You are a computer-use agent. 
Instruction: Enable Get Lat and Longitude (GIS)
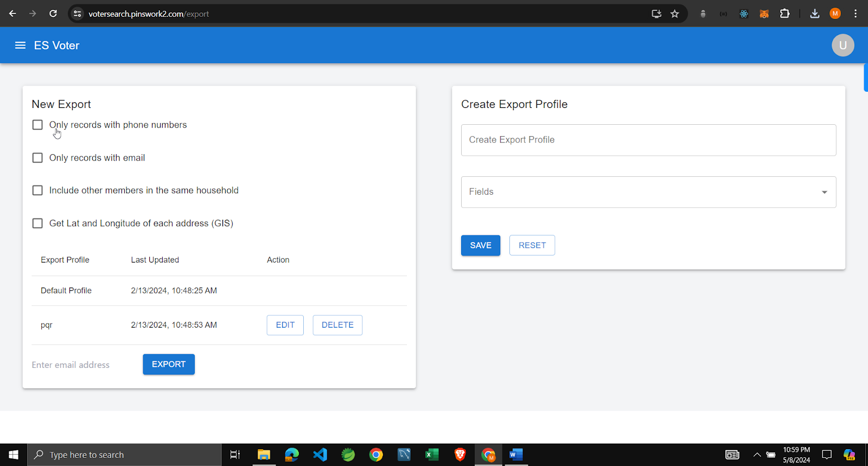pyautogui.click(x=37, y=224)
